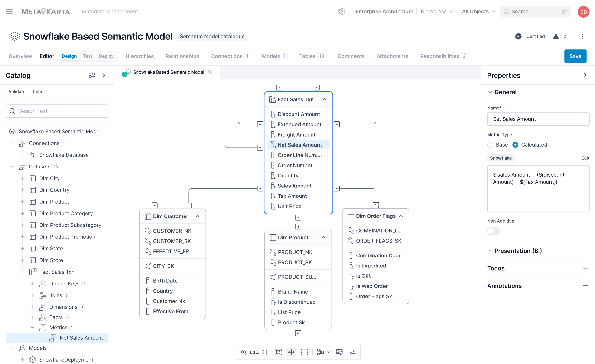Click the Enterprise Architecture link
Viewport: 595px width, 364px height.
[384, 11]
